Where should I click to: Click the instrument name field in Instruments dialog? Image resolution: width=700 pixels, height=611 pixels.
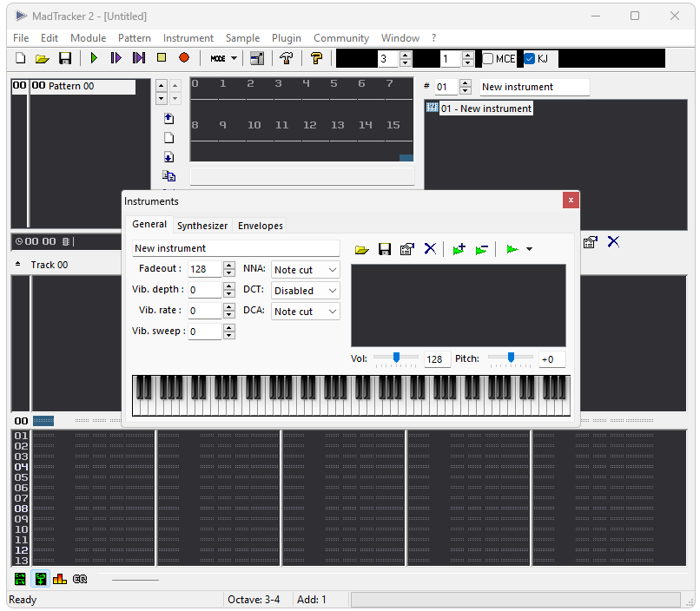tap(235, 248)
